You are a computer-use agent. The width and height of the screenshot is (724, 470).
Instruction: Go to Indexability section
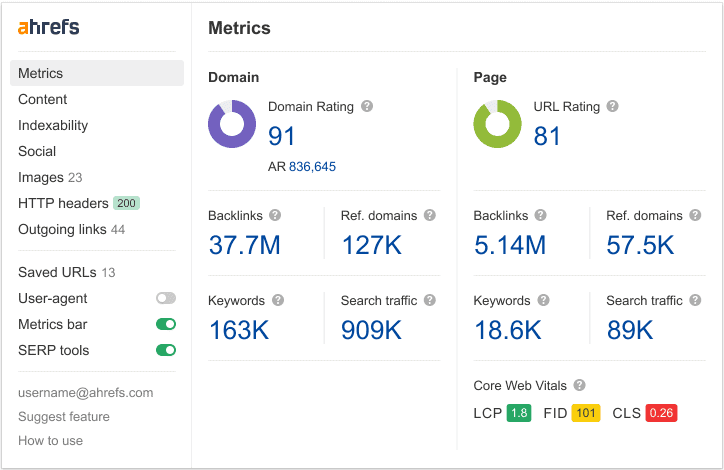pos(53,126)
